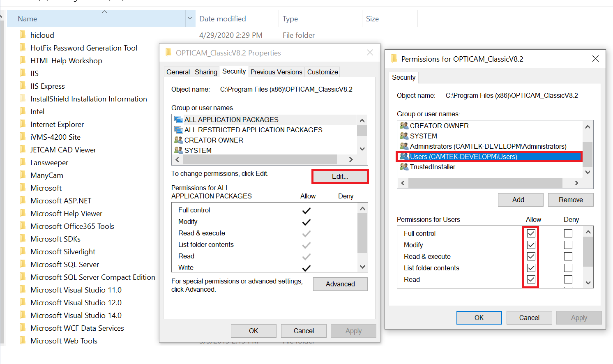Cancel the Properties dialog
This screenshot has width=613, height=364.
tap(304, 331)
